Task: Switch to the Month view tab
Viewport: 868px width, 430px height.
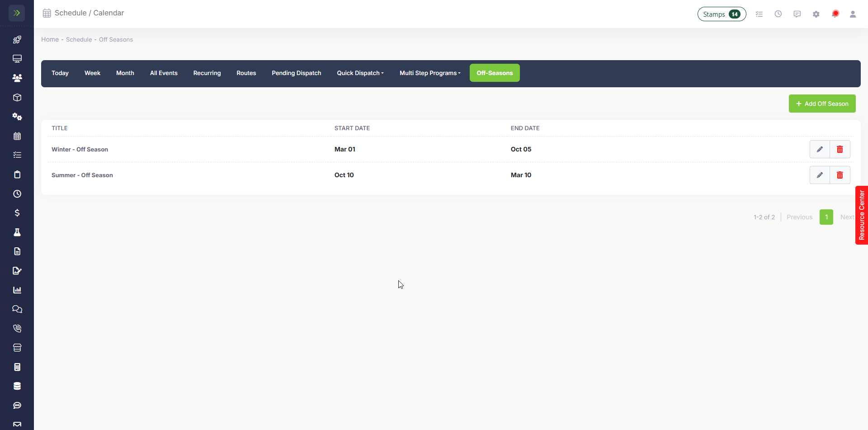Action: tap(125, 73)
